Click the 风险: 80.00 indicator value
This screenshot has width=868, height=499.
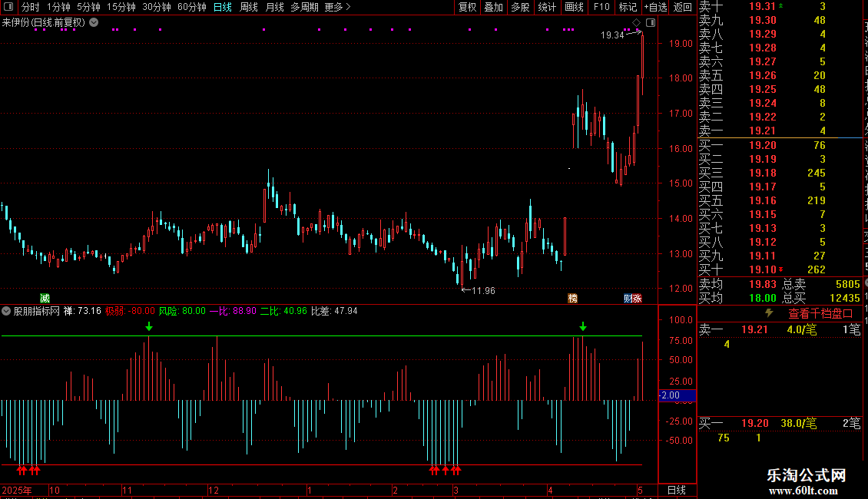point(182,311)
